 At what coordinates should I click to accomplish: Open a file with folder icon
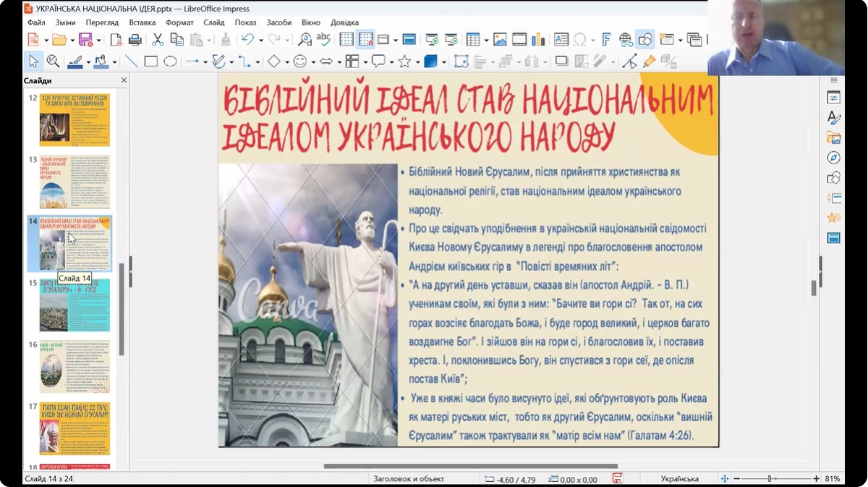point(59,40)
